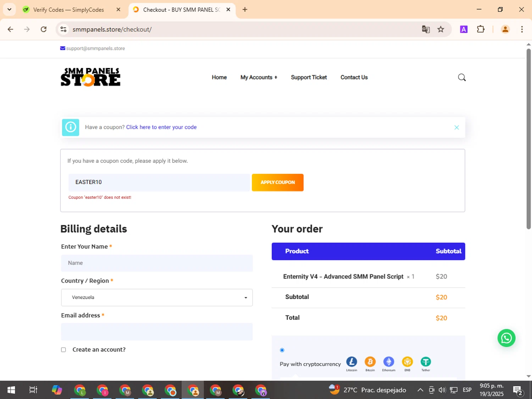The height and width of the screenshot is (399, 532).
Task: Open the site information icon in address bar
Action: [x=63, y=29]
